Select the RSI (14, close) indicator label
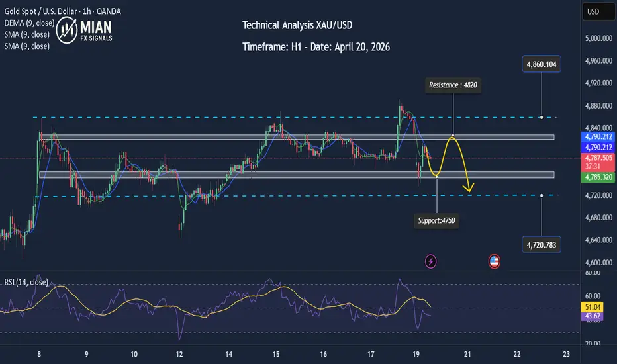The width and height of the screenshot is (617, 364). [x=26, y=282]
